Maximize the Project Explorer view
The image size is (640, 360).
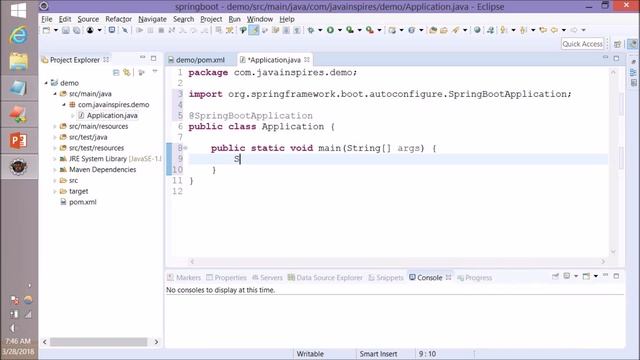pyautogui.click(x=153, y=58)
